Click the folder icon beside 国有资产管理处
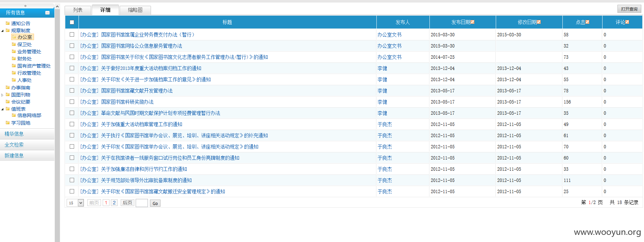 coord(14,66)
